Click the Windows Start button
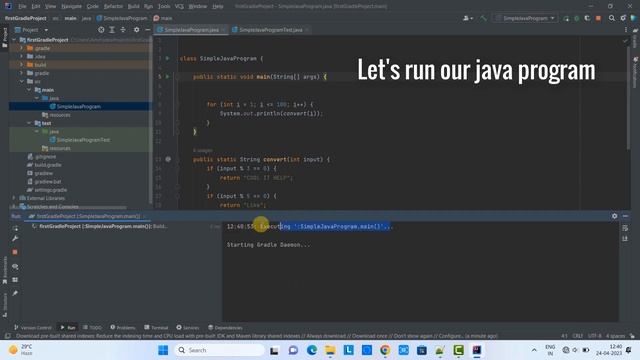Image resolution: width=640 pixels, height=360 pixels. pos(163,350)
